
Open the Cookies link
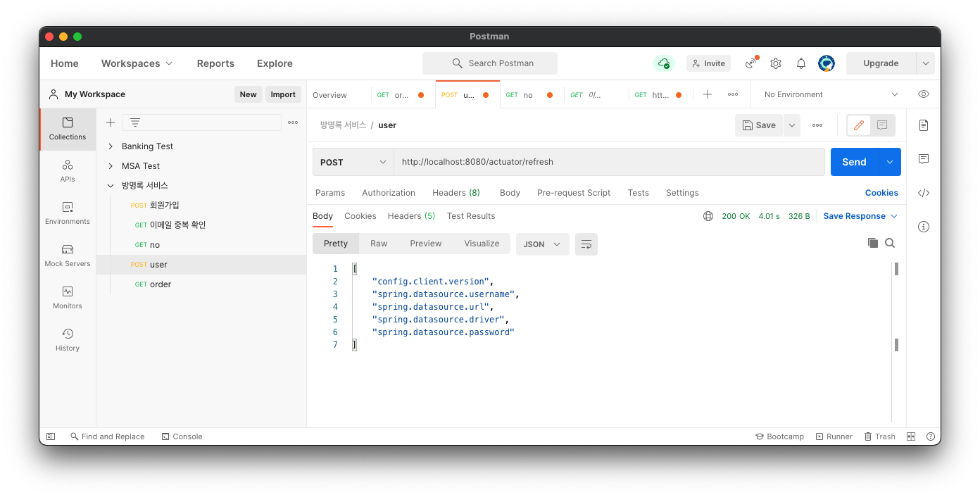tap(881, 193)
